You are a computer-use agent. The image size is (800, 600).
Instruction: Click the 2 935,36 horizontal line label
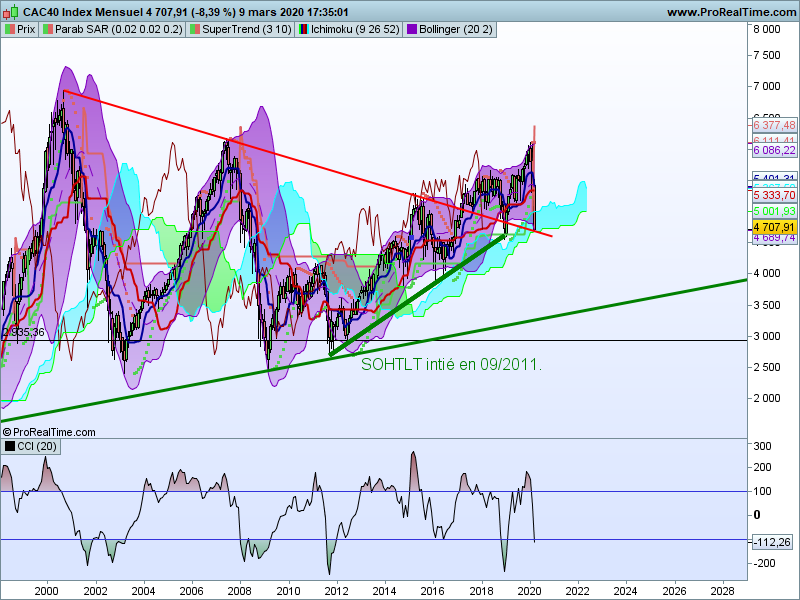click(x=23, y=333)
